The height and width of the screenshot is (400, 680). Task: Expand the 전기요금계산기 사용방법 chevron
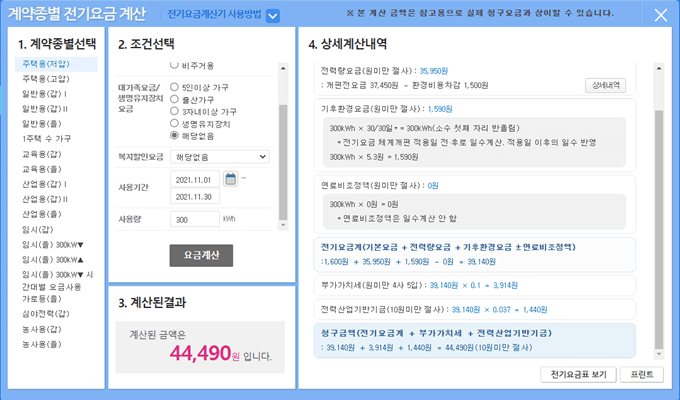pyautogui.click(x=272, y=16)
